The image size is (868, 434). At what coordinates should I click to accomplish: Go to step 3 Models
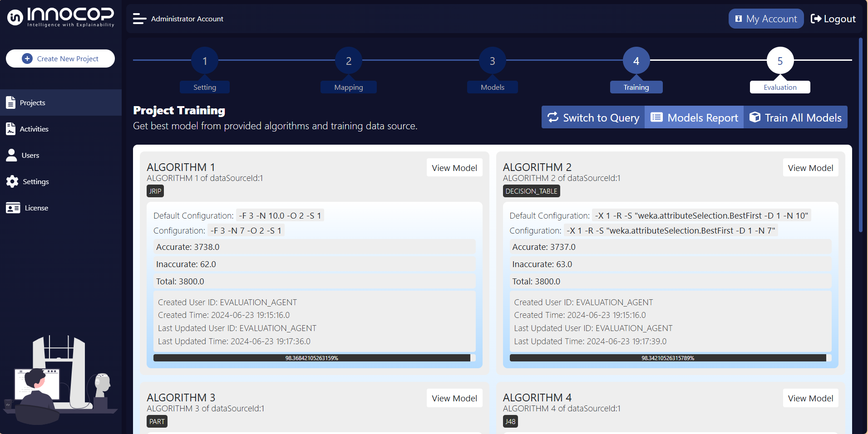(493, 60)
